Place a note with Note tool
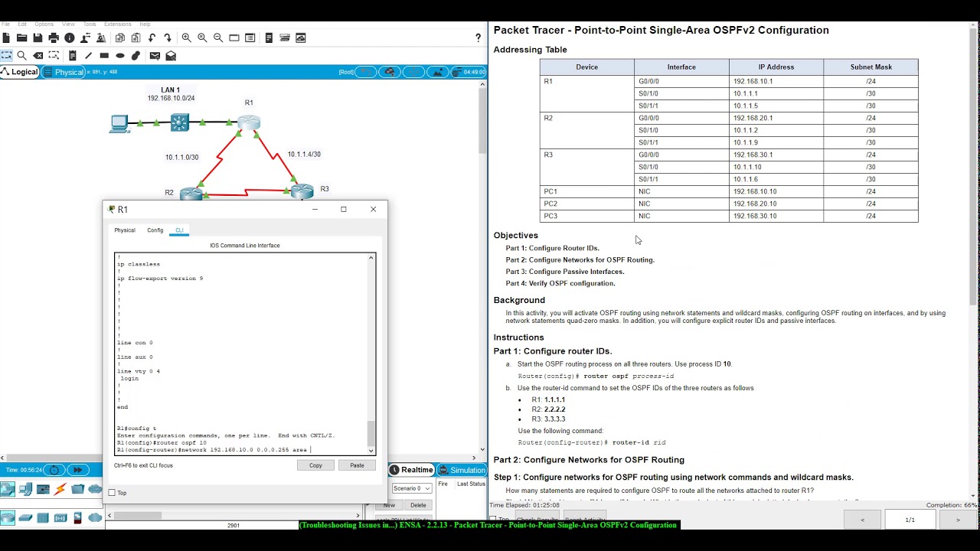The height and width of the screenshot is (551, 980). [x=72, y=55]
